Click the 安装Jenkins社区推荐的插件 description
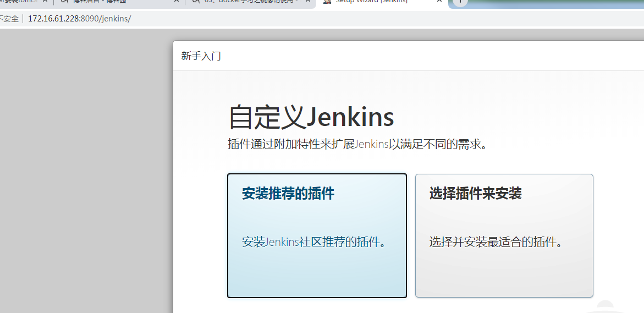644x313 pixels. [314, 242]
